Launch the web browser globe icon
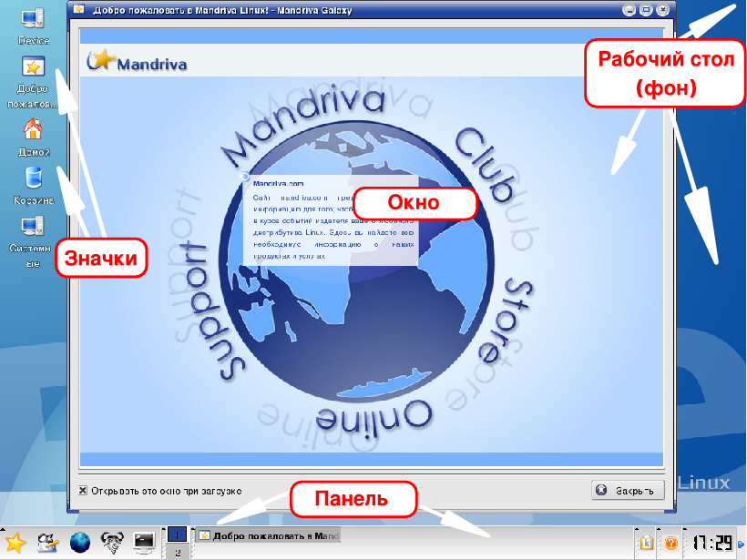 click(80, 543)
